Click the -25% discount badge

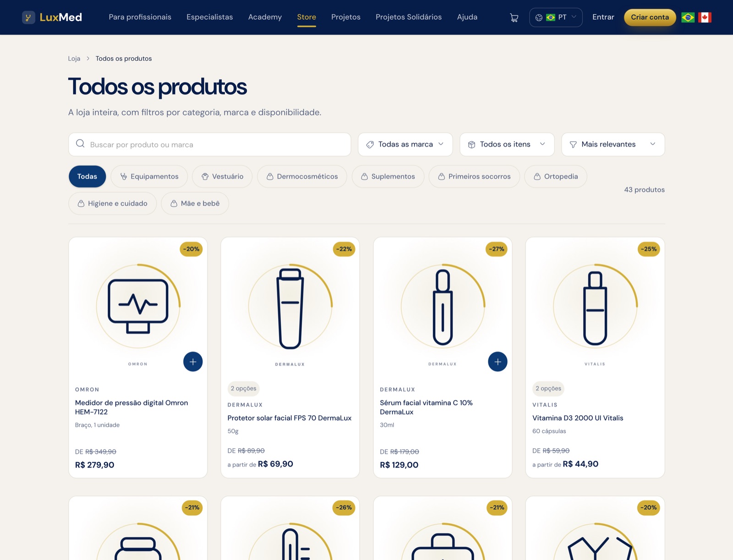click(649, 249)
